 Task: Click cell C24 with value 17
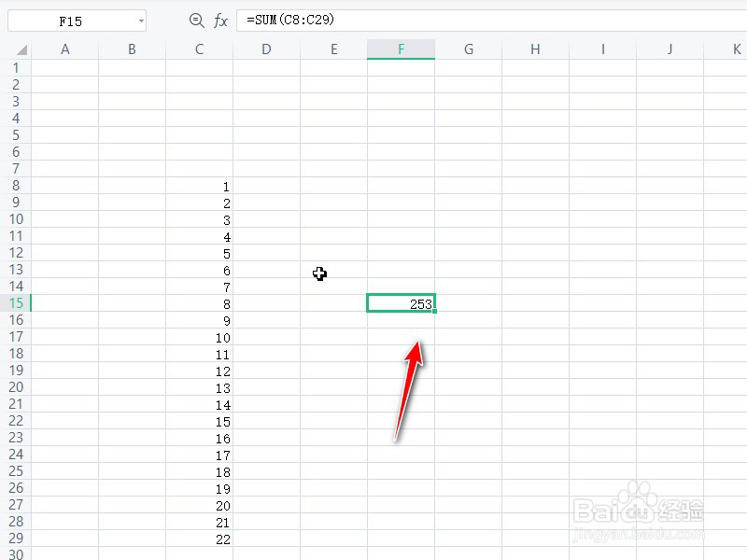tap(199, 455)
